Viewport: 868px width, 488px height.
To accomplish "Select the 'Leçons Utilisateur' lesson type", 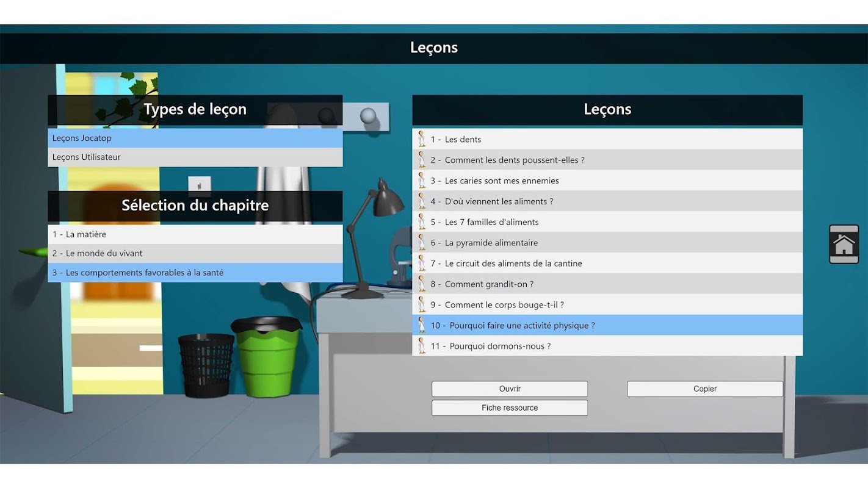I will [195, 157].
